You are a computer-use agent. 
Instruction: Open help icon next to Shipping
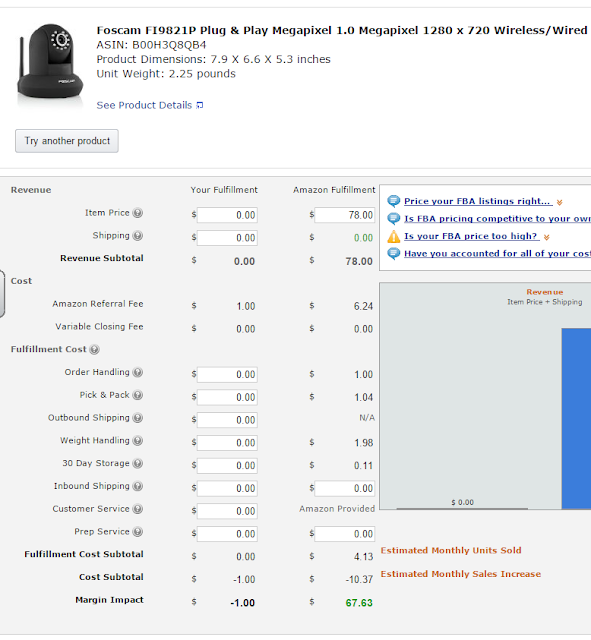pyautogui.click(x=138, y=236)
